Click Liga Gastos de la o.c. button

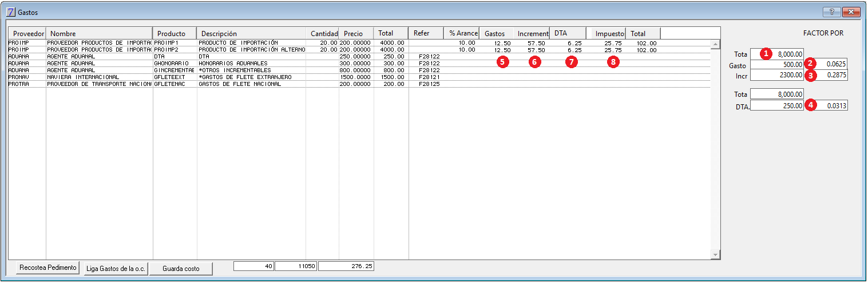click(116, 268)
